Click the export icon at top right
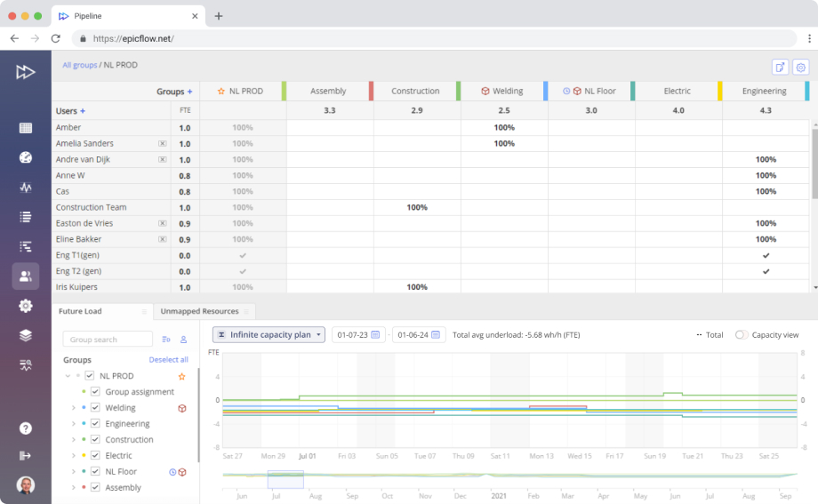Viewport: 818px width, 504px height. click(x=780, y=67)
